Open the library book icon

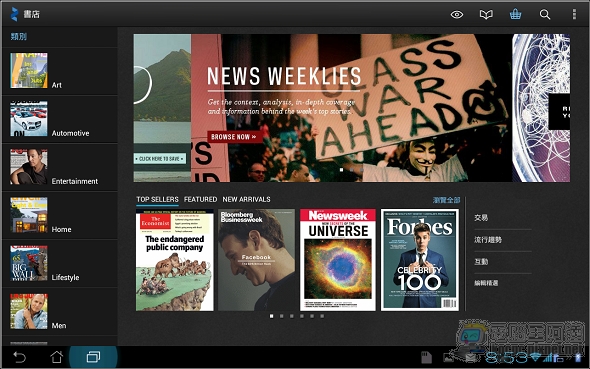click(486, 15)
